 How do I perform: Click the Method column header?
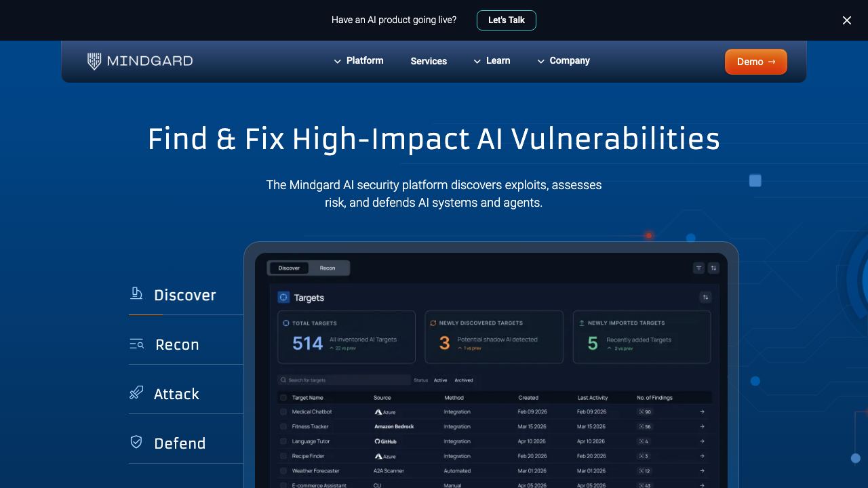tap(454, 398)
